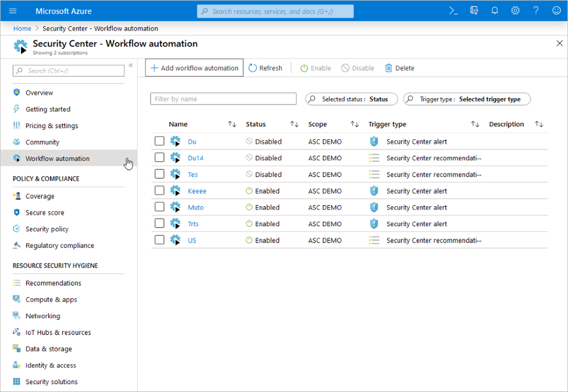This screenshot has width=568, height=392.
Task: Click the alert shield icon in Muto row
Action: 374,207
